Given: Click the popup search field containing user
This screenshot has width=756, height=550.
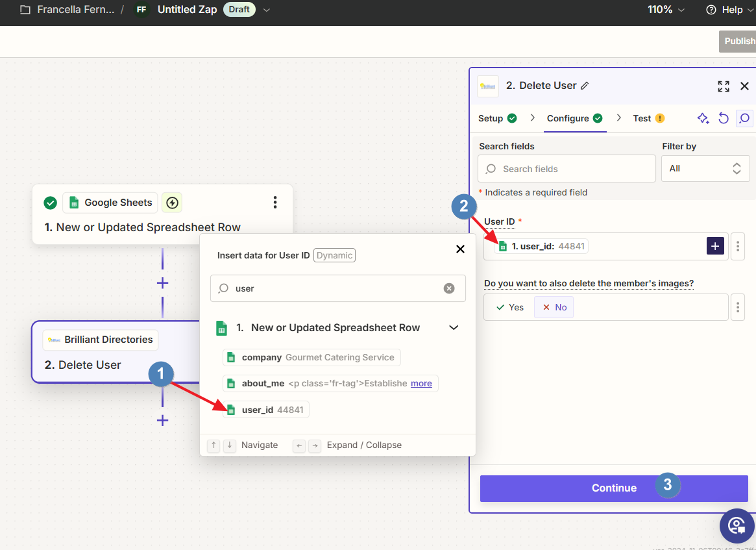Looking at the screenshot, I should (338, 288).
